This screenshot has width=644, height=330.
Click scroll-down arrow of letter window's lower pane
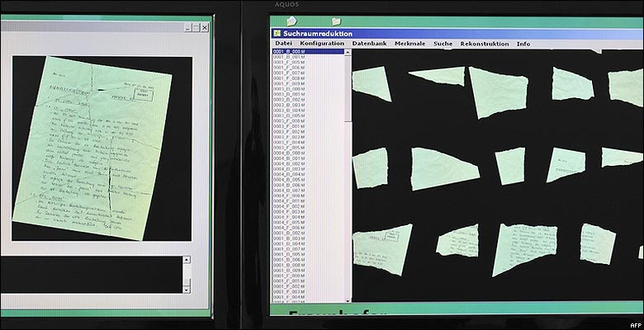(x=187, y=290)
